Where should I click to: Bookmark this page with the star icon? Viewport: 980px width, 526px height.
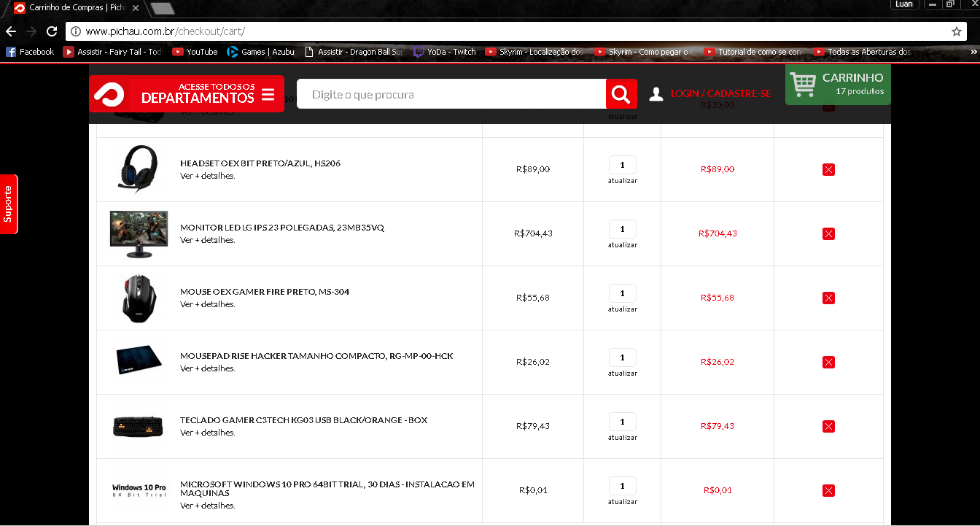click(957, 31)
